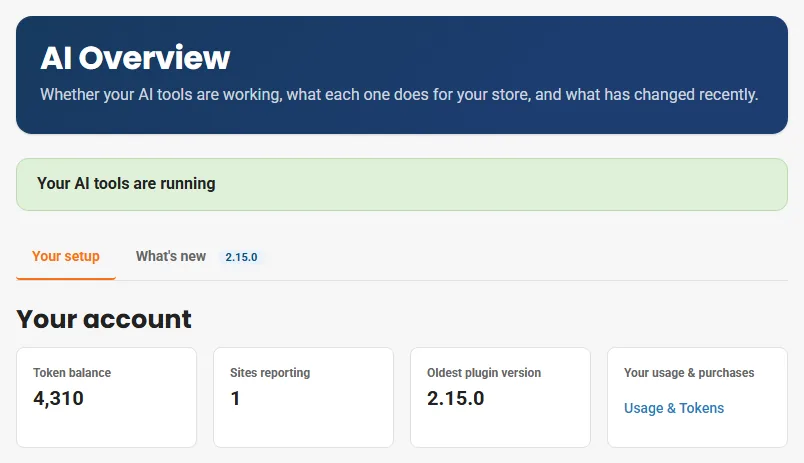The height and width of the screenshot is (463, 804).
Task: Click the Oldest plugin version label
Action: [484, 373]
